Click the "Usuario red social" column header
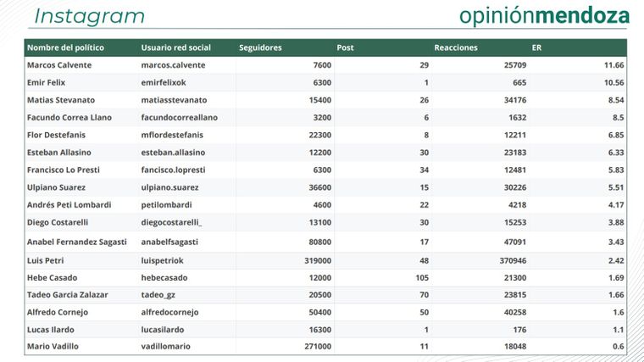The image size is (644, 362). 176,47
